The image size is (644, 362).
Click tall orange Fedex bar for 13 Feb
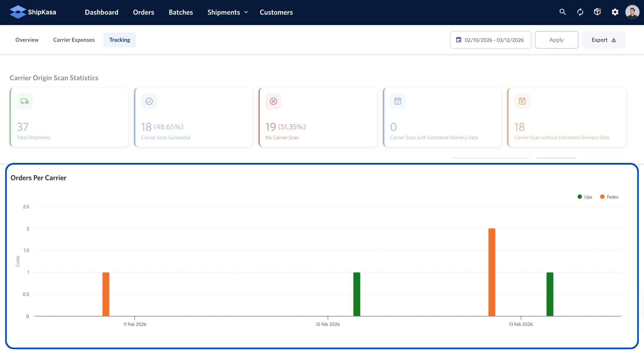[x=492, y=272]
